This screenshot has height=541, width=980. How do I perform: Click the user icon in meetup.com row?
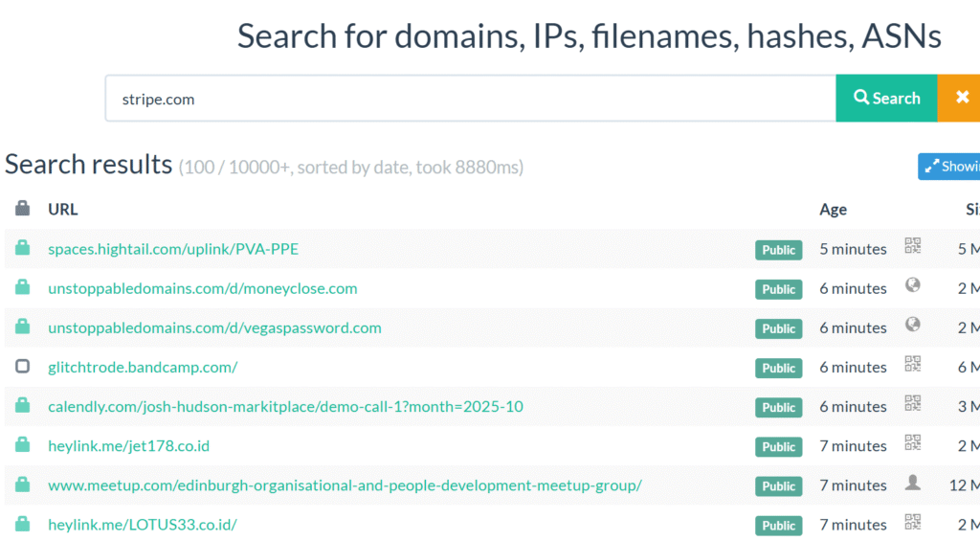coord(913,483)
